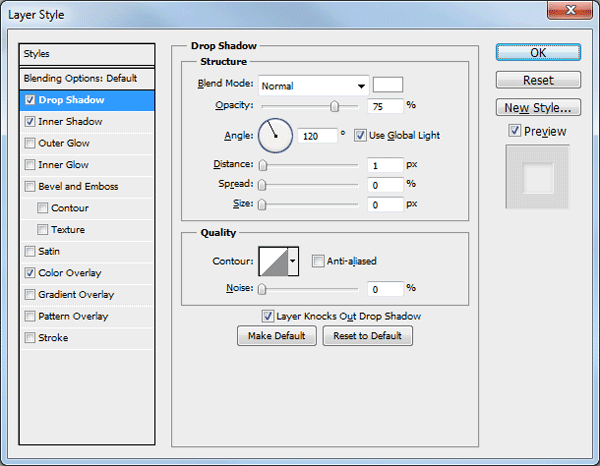Click the Size value field
The height and width of the screenshot is (466, 600).
tap(385, 205)
